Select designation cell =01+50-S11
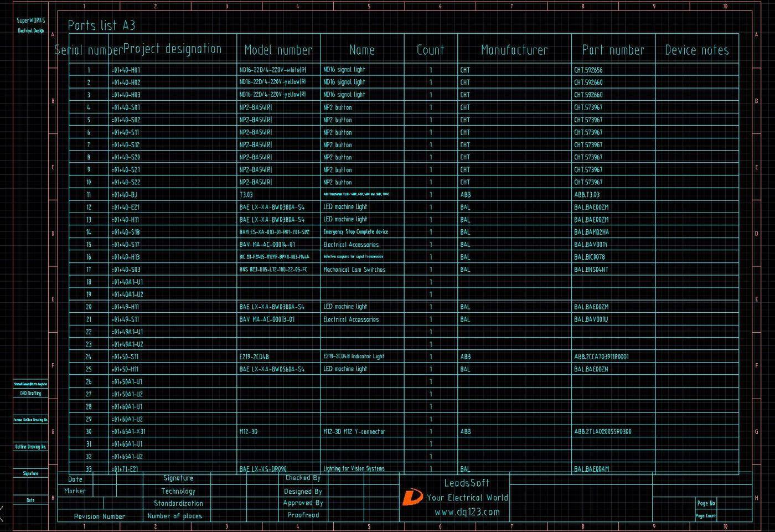The height and width of the screenshot is (532, 775). coord(126,357)
